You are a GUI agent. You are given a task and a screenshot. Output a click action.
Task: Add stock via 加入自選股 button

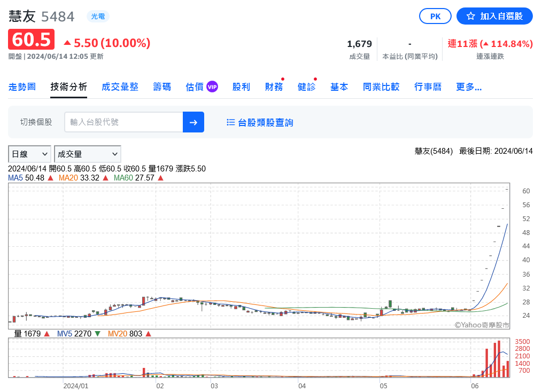[494, 16]
